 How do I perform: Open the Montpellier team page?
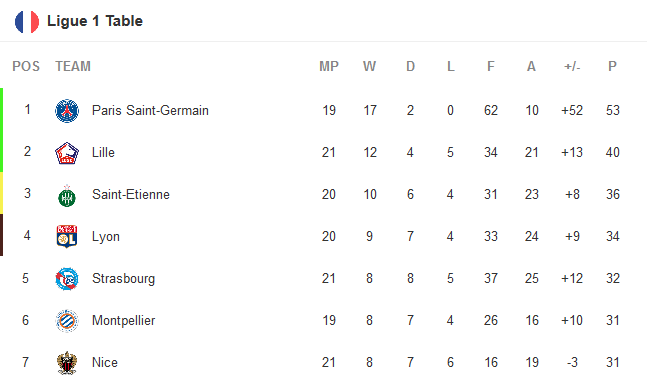pos(123,321)
